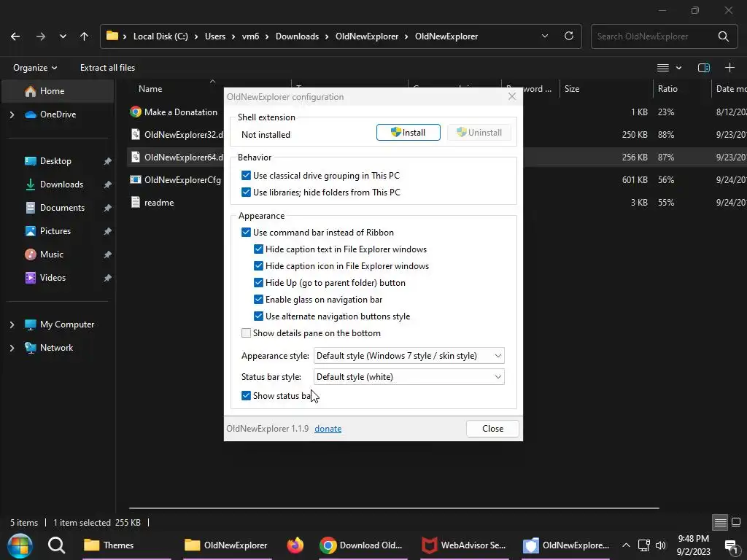Viewport: 747px width, 560px height.
Task: Open Documents in the sidebar
Action: (x=62, y=208)
